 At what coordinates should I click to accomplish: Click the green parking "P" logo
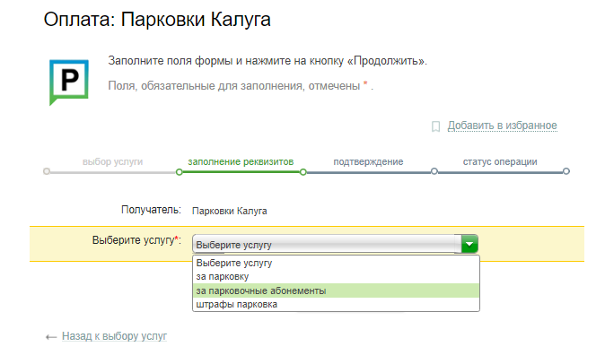coord(69,81)
